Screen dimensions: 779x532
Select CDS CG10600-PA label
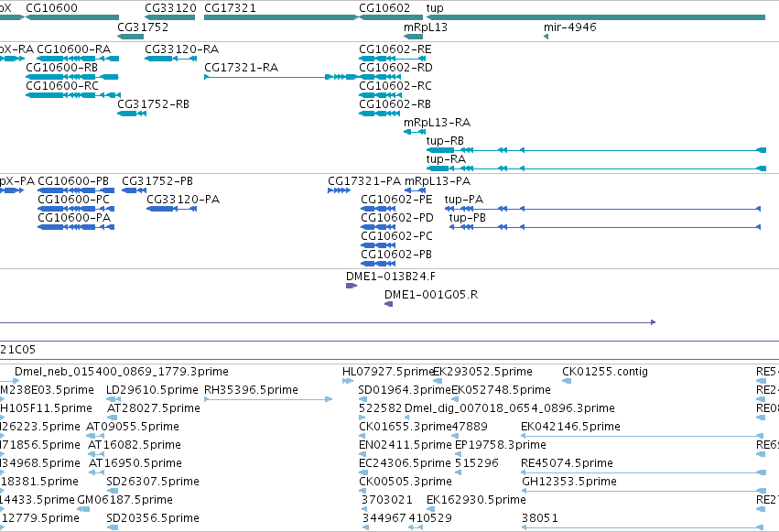(74, 218)
